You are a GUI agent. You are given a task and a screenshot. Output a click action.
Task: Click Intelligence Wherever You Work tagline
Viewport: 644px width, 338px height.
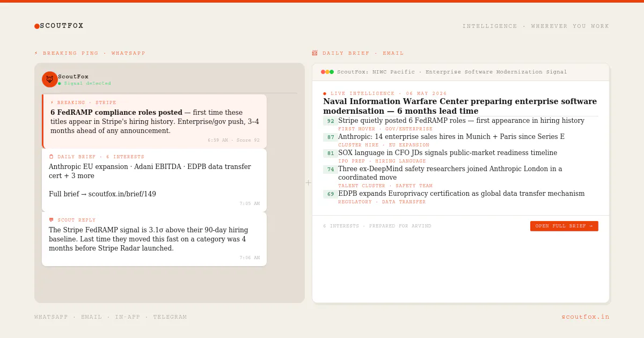coord(536,26)
